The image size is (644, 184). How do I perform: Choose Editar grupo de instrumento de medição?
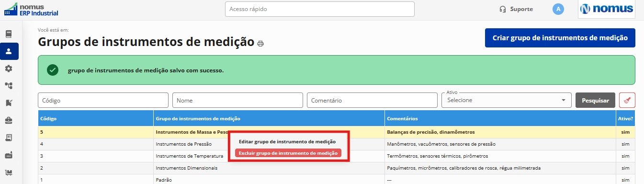coord(287,142)
